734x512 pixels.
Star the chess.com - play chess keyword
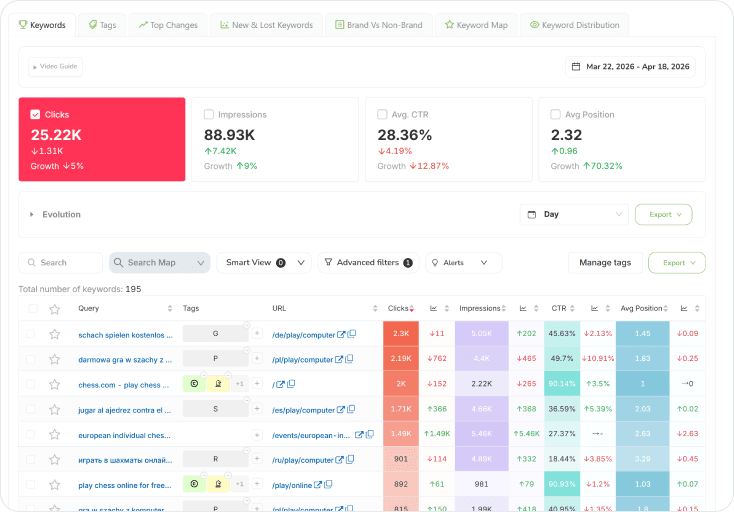coord(55,384)
